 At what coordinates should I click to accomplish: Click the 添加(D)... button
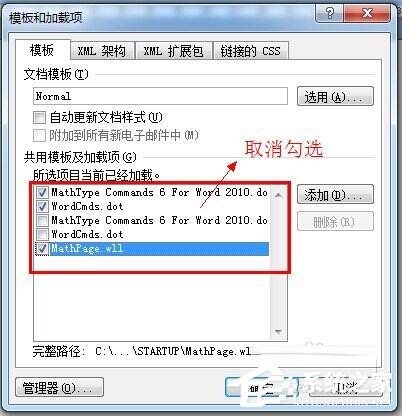[x=335, y=195]
